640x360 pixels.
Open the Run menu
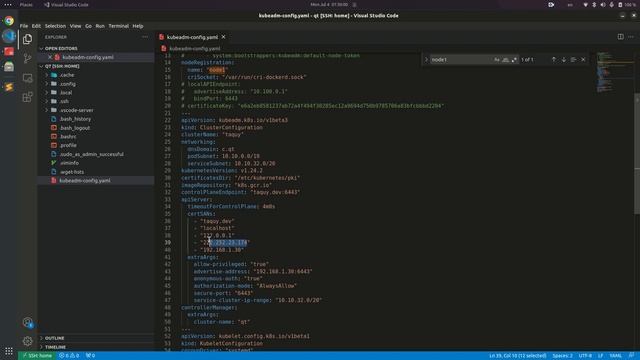[x=100, y=26]
